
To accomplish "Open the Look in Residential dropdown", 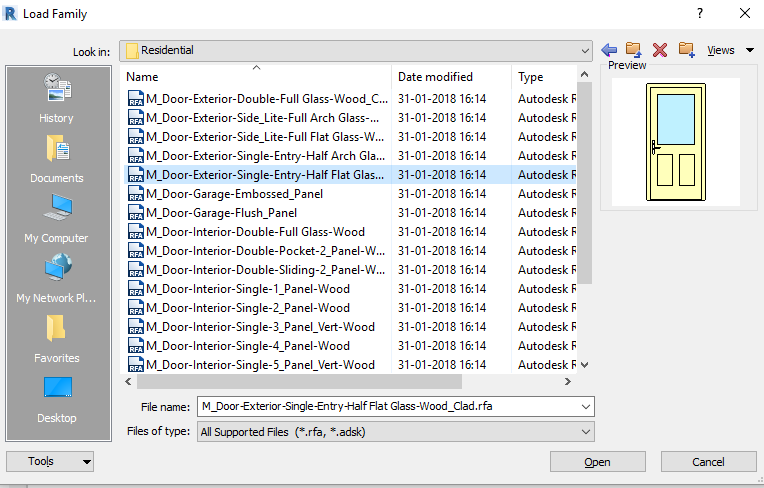I will (356, 51).
